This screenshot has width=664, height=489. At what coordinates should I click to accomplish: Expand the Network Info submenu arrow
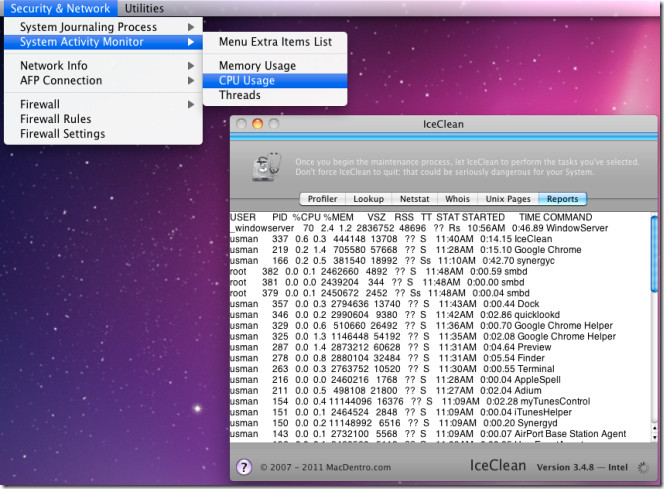[x=191, y=66]
